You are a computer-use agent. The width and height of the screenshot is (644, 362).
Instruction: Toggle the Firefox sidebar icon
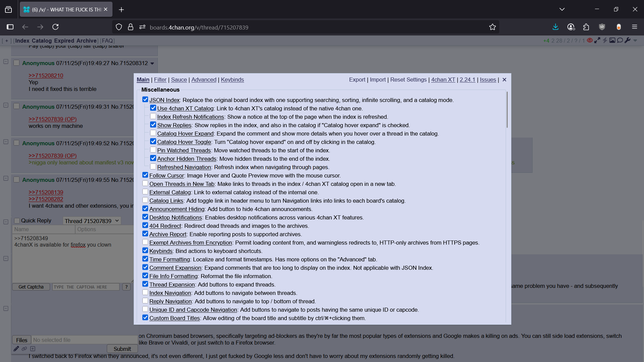coord(10,27)
